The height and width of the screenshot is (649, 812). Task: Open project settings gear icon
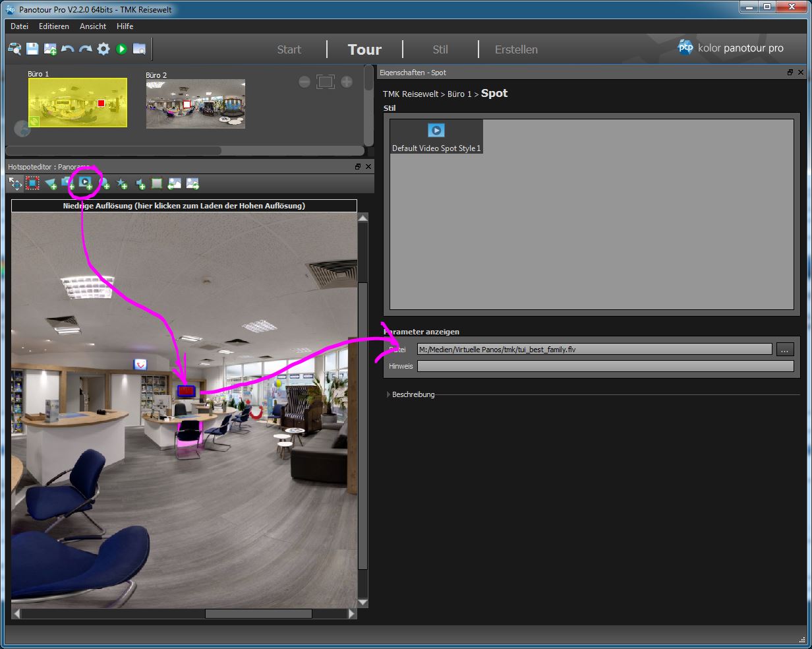(103, 49)
